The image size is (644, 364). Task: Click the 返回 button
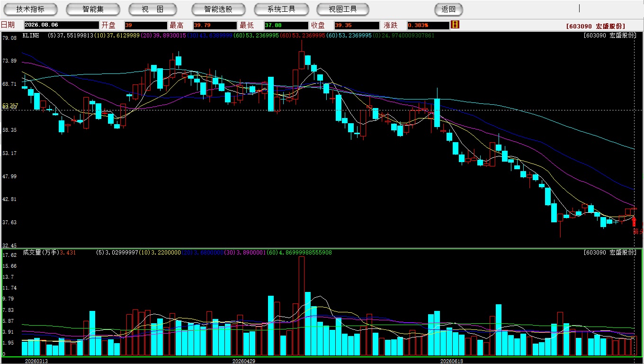(x=448, y=9)
